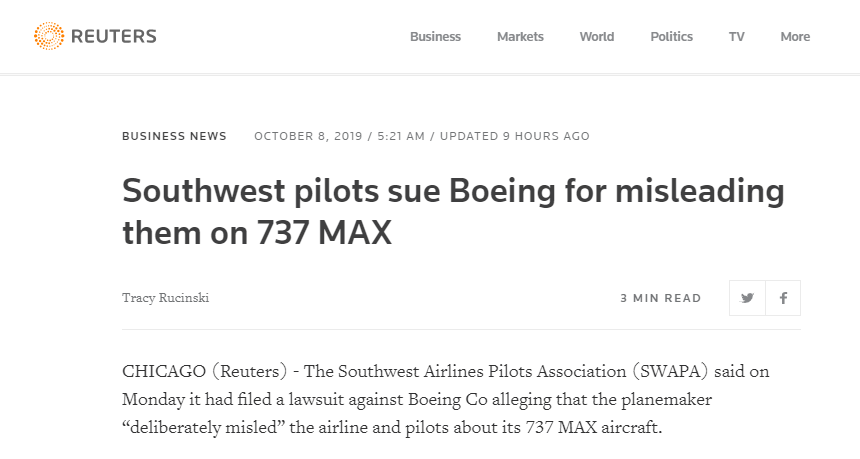This screenshot has width=860, height=459.
Task: Click the 5:21 AM publish time
Action: pos(401,136)
